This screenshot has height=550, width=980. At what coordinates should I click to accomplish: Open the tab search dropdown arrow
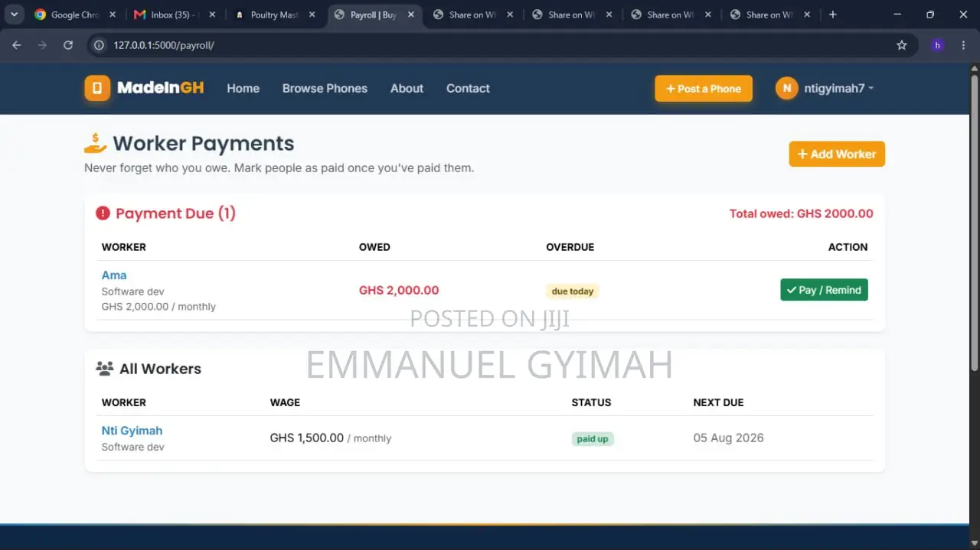tap(14, 15)
